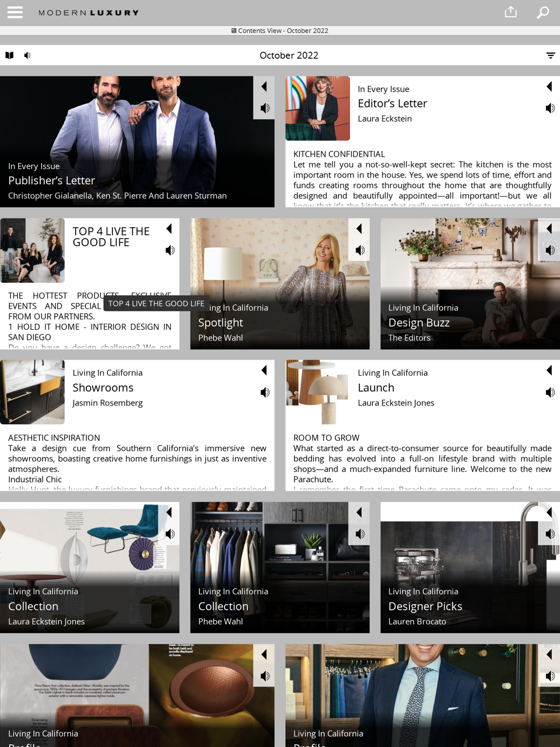Collapse the Design Buzz card arrow
Screen dimensions: 560x747
click(x=549, y=229)
